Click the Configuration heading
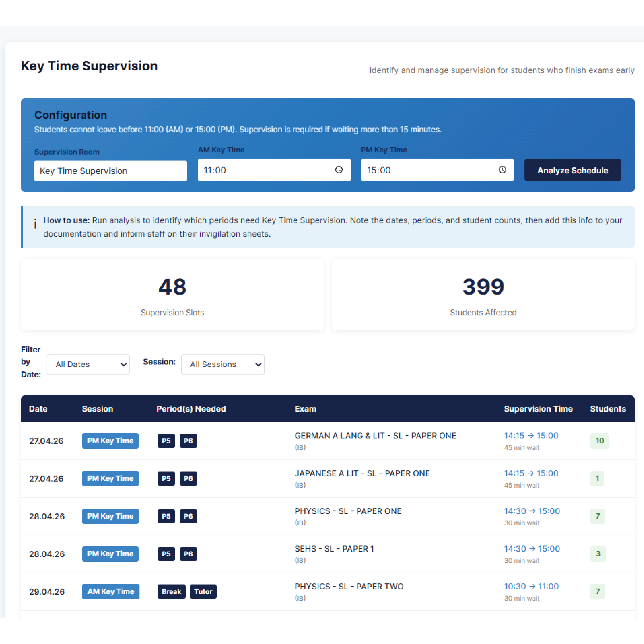Viewport: 644px width, 644px height. 71,115
